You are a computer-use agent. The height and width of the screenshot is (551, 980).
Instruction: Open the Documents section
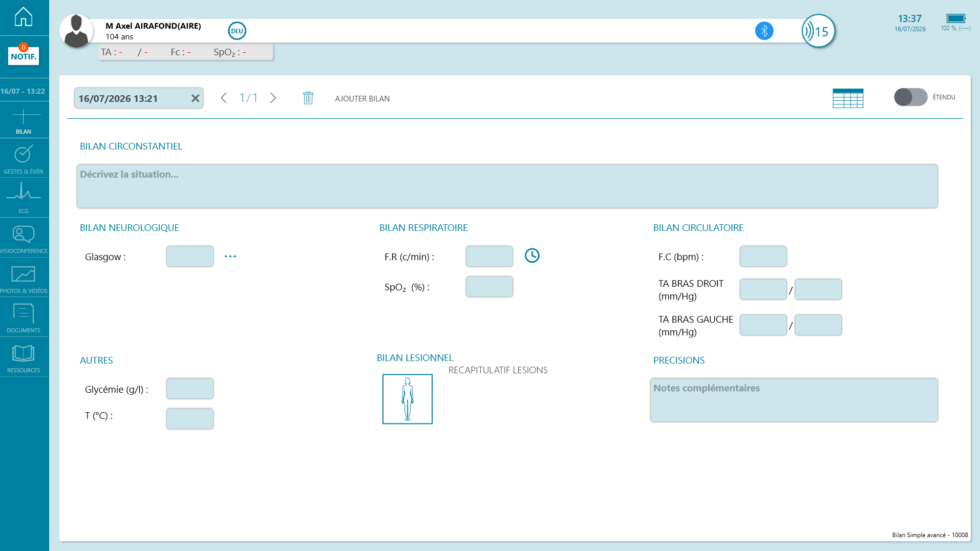point(24,319)
